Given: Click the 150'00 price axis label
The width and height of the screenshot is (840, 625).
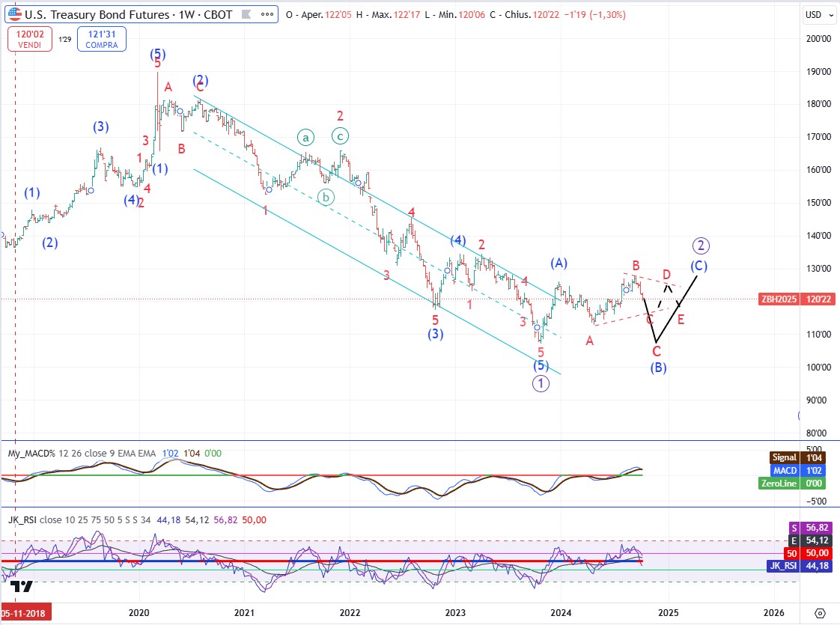Looking at the screenshot, I should pyautogui.click(x=818, y=202).
